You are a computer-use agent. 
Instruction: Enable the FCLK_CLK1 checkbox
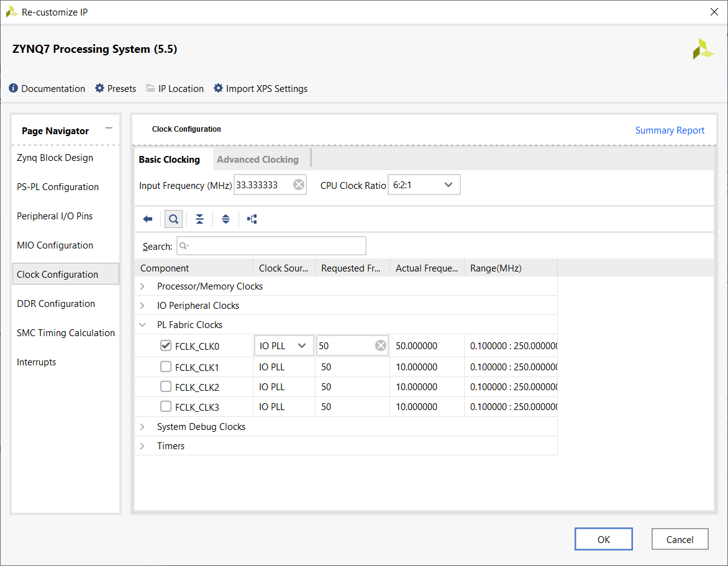pos(166,367)
